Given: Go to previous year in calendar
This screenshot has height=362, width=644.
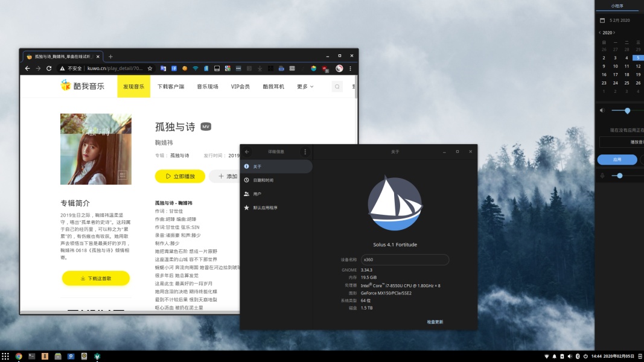Looking at the screenshot, I should [600, 33].
